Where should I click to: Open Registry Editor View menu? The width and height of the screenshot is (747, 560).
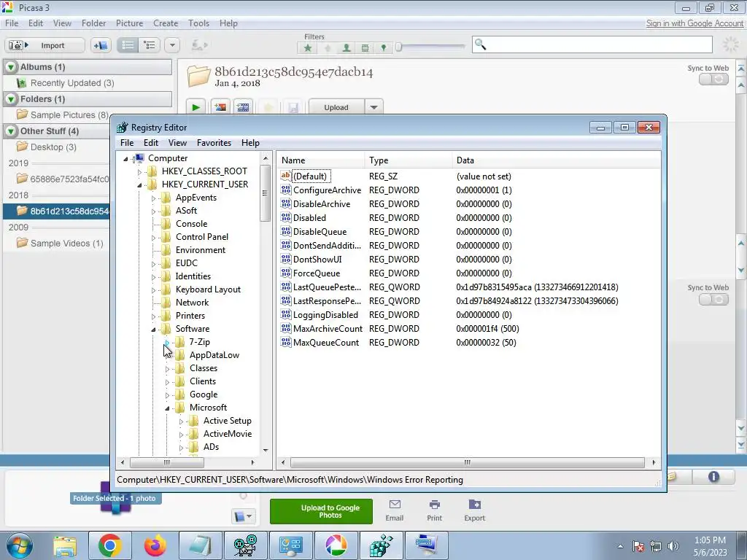[177, 143]
